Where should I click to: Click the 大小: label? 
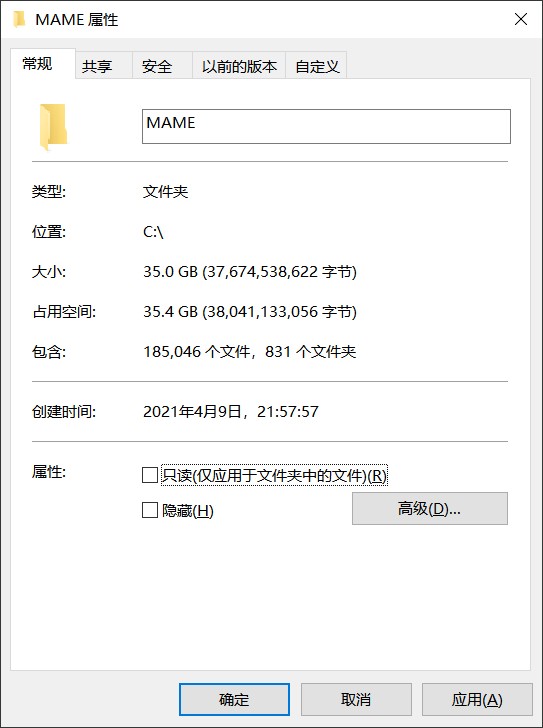(49, 271)
